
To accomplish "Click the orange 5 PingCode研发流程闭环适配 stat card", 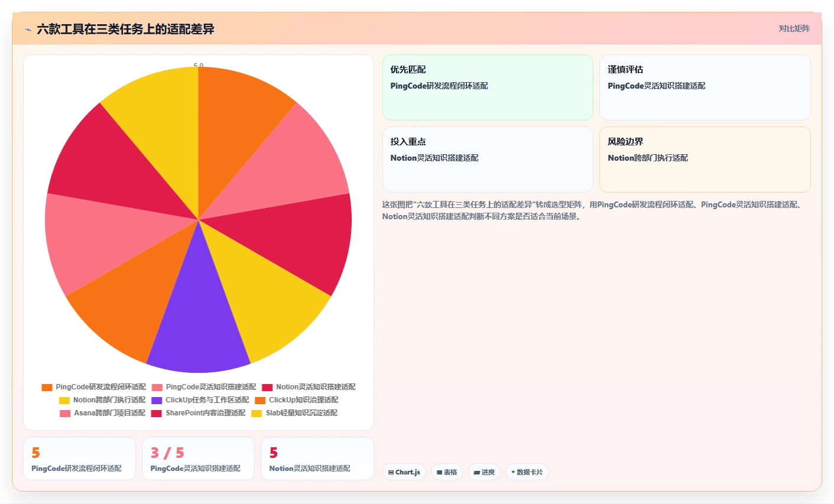I will [x=79, y=459].
